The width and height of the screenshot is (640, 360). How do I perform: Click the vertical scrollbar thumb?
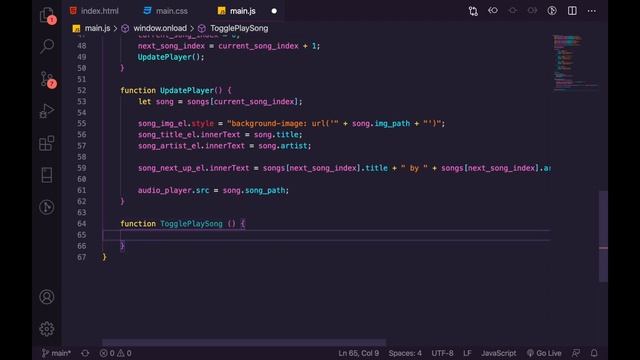(603, 236)
